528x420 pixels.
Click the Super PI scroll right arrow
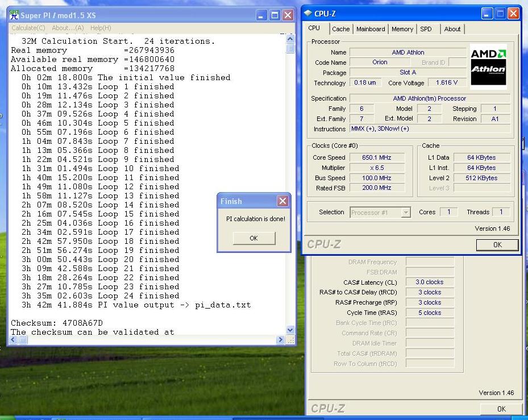(x=280, y=340)
